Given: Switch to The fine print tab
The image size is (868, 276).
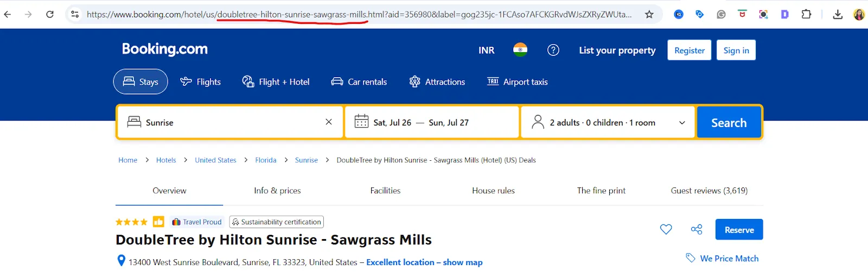Looking at the screenshot, I should 601,191.
